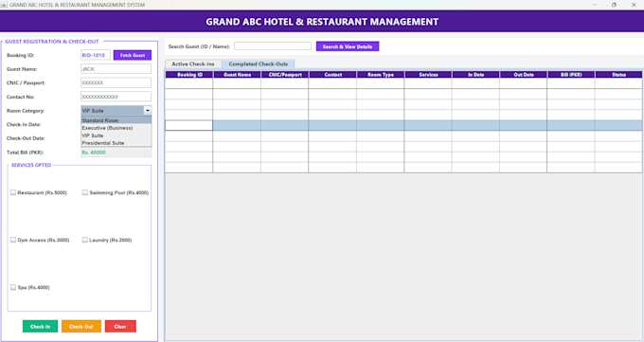Image resolution: width=644 pixels, height=342 pixels.
Task: Pick Executive (Business) room category
Action: point(116,128)
